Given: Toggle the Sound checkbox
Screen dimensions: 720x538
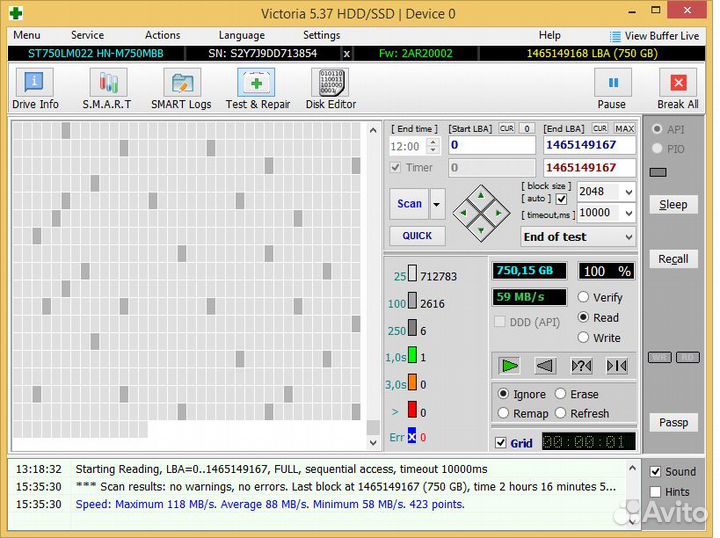Looking at the screenshot, I should tap(655, 472).
